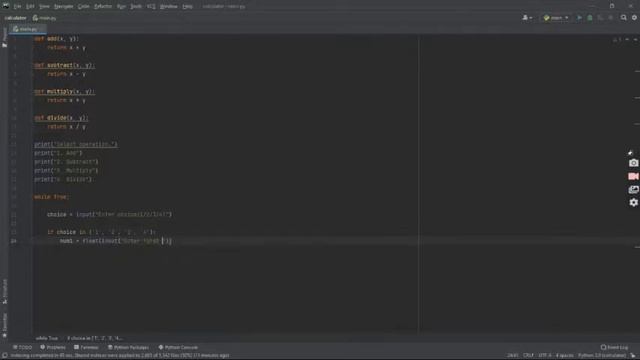Open the Navigate menu
640x360 pixels.
(x=64, y=7)
